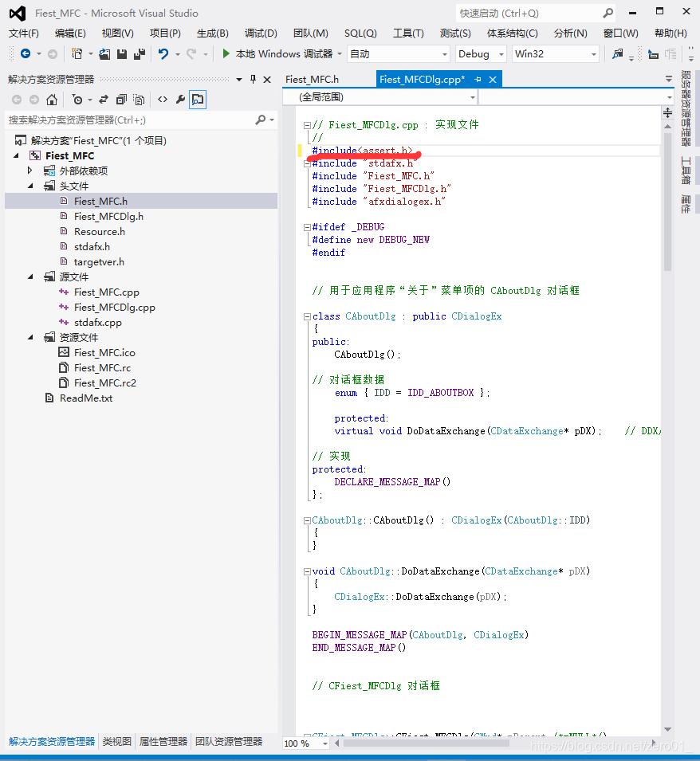Click the Solution Explorer Home icon
Screen dimensions: 700x761
52,100
